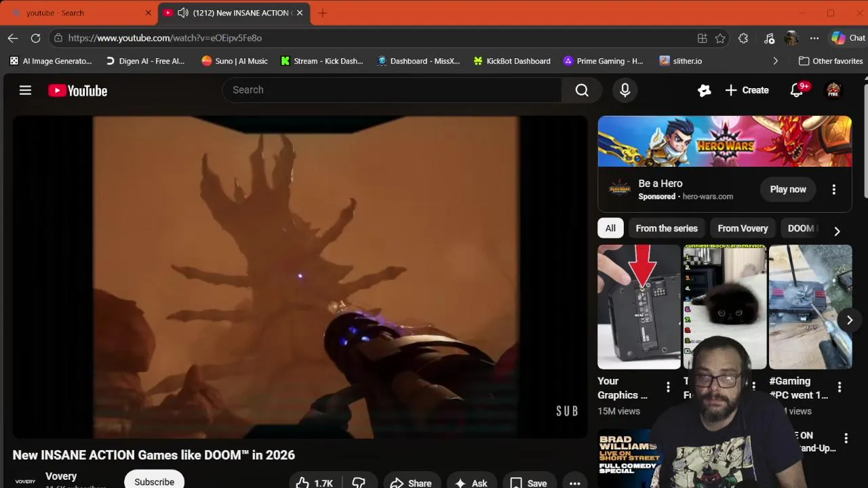This screenshot has height=488, width=868.
Task: Open Suno AI Music bookmark
Action: (x=235, y=61)
